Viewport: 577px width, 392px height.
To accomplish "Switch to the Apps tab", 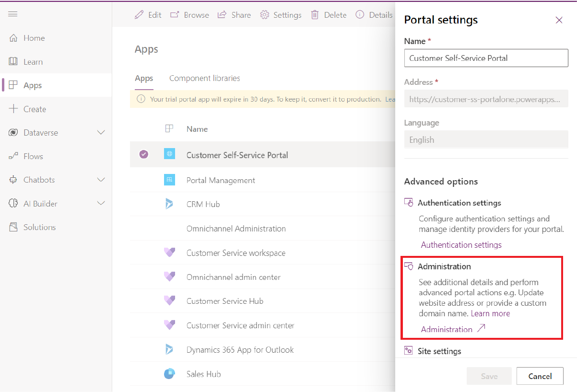I will click(x=144, y=78).
